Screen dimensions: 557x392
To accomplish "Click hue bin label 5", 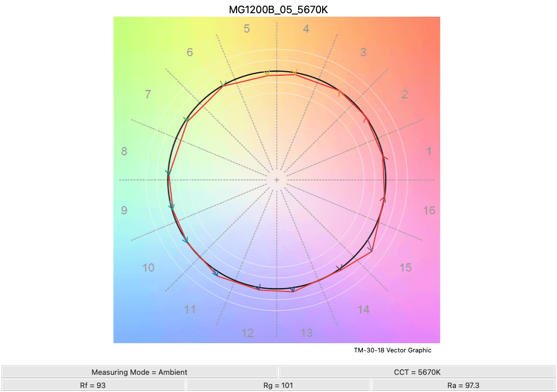I will [247, 29].
